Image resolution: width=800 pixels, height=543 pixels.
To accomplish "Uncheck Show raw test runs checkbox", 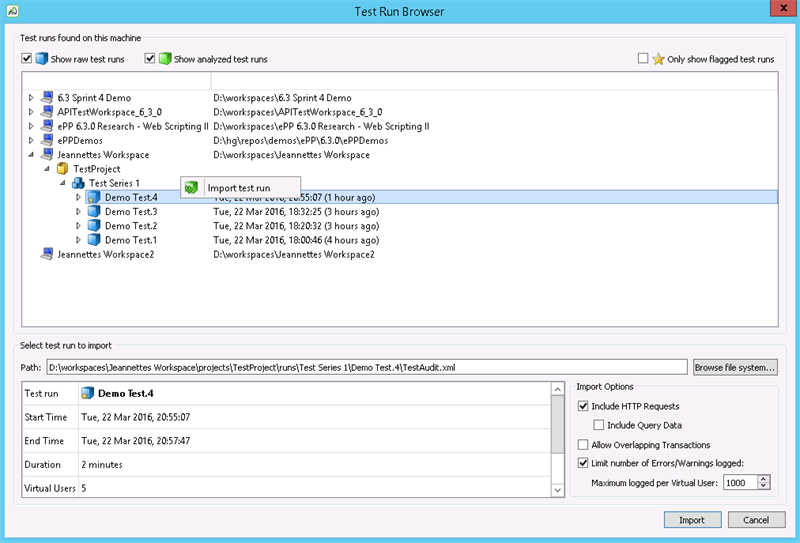I will click(x=27, y=59).
